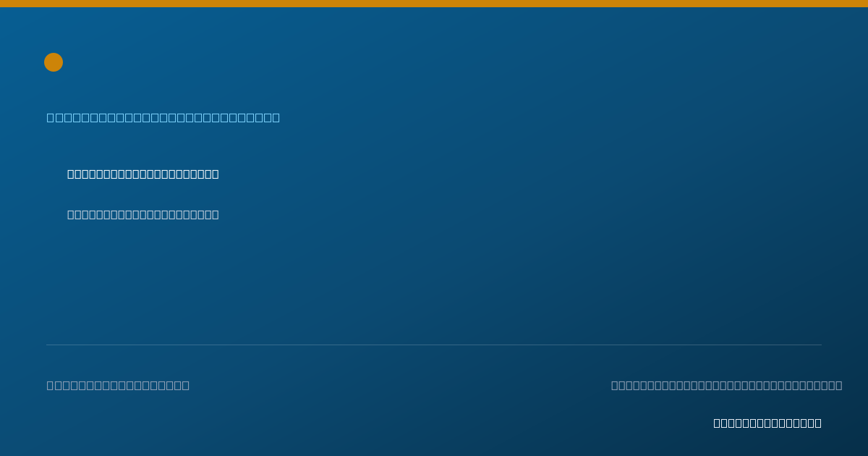Click the long gray footer text at right

tap(726, 385)
